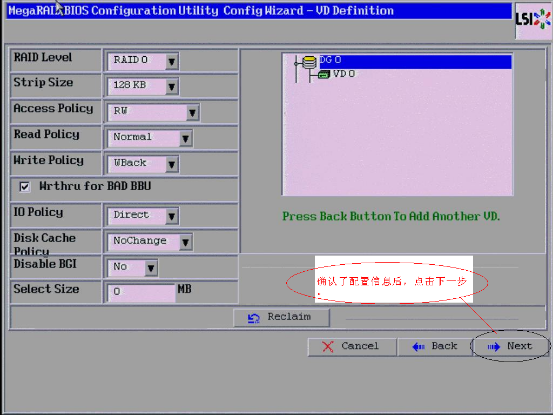Open the IO Policy dropdown
This screenshot has height=415, width=553.
(143, 216)
